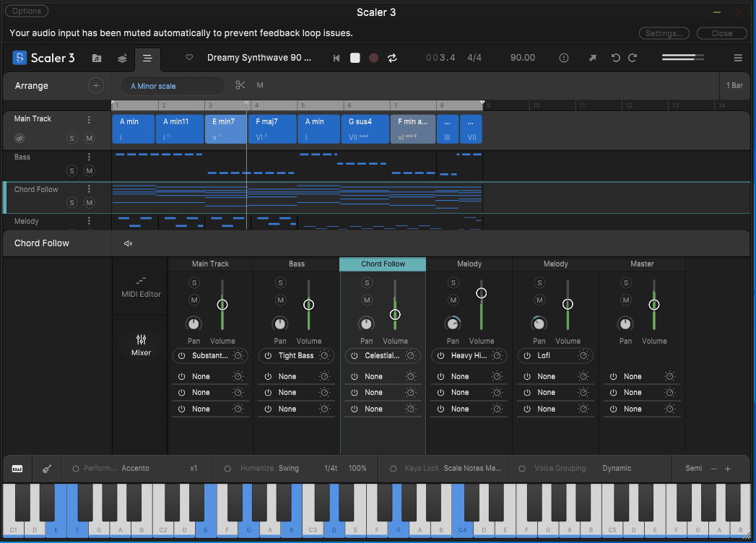The width and height of the screenshot is (756, 543).
Task: Click the guitar view icon
Action: click(x=46, y=469)
